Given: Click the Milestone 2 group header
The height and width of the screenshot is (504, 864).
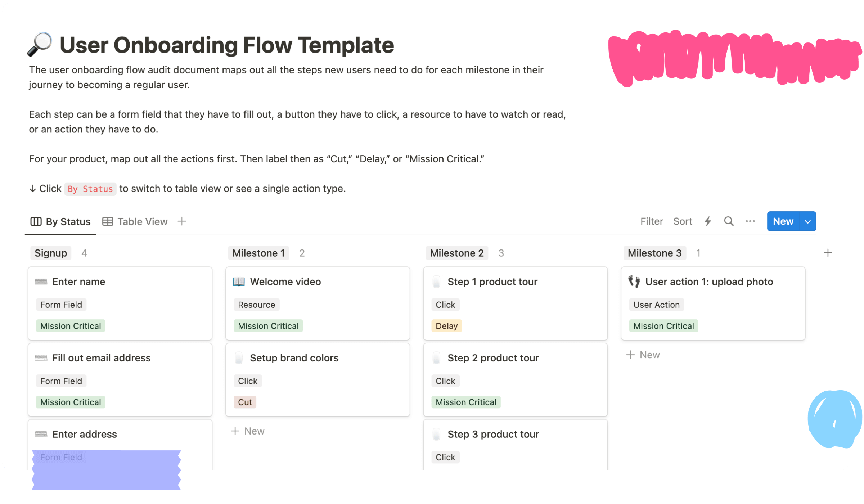Looking at the screenshot, I should coord(456,253).
